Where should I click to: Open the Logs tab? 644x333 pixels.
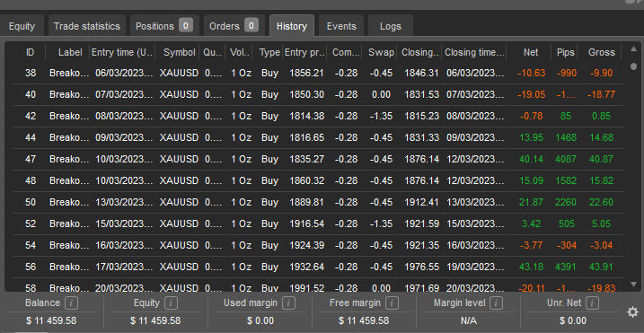click(391, 26)
